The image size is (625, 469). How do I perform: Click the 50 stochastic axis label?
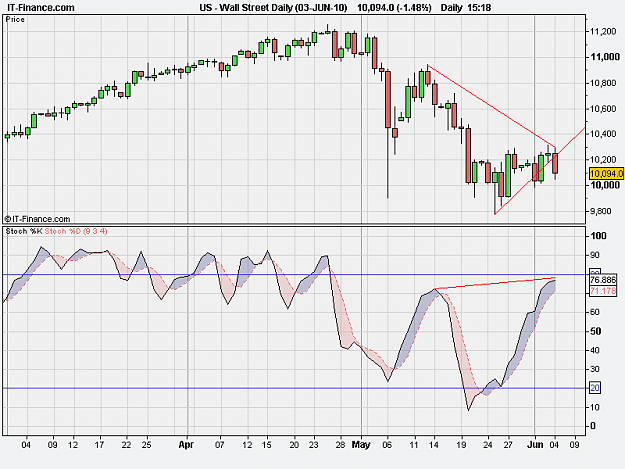596,331
